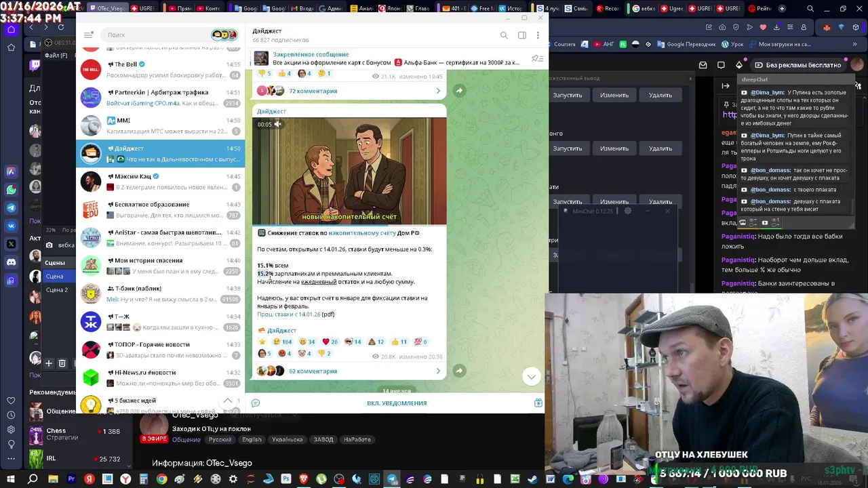The image size is (868, 488).
Task: Open ТОПОР - Горячие новости channel
Action: coord(160,350)
